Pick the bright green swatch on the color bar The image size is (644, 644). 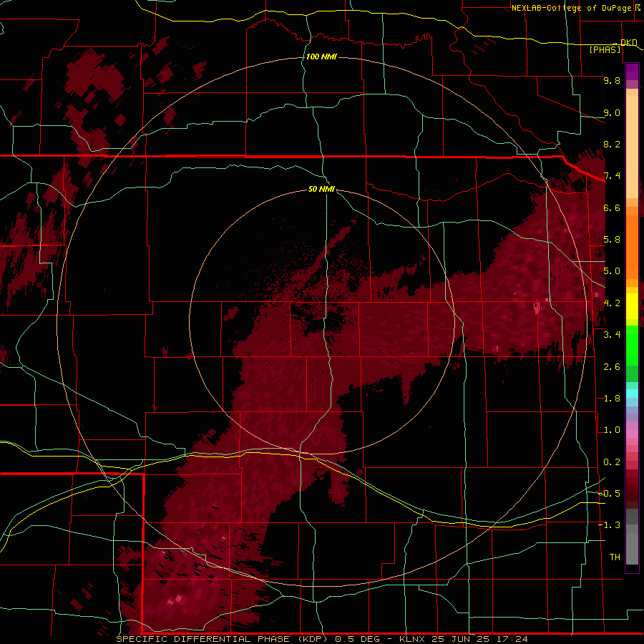click(632, 347)
